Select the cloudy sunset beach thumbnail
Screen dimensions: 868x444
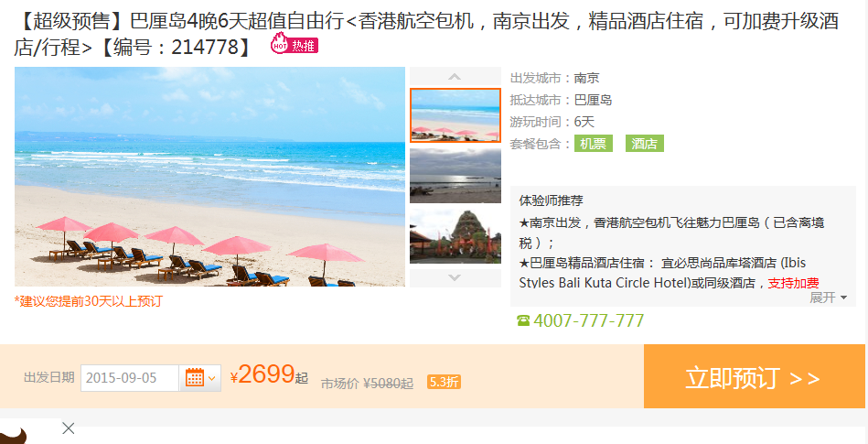(x=455, y=175)
